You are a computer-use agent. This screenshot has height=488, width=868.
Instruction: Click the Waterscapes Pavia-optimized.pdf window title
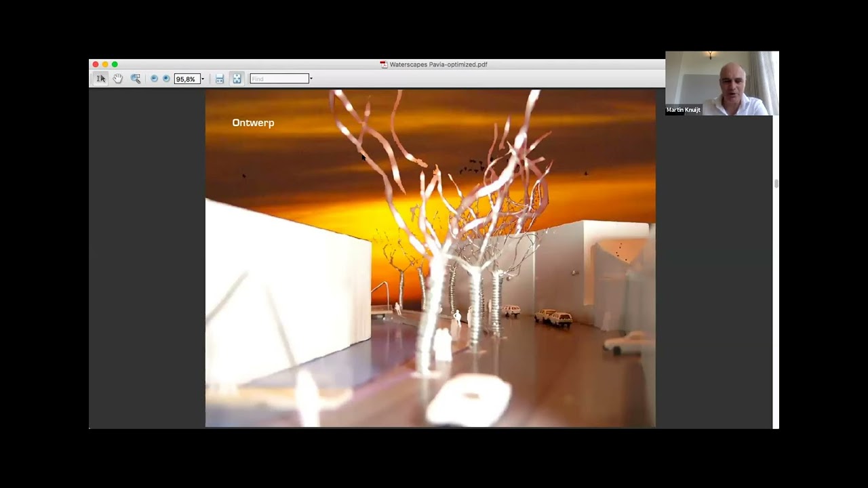coord(438,64)
